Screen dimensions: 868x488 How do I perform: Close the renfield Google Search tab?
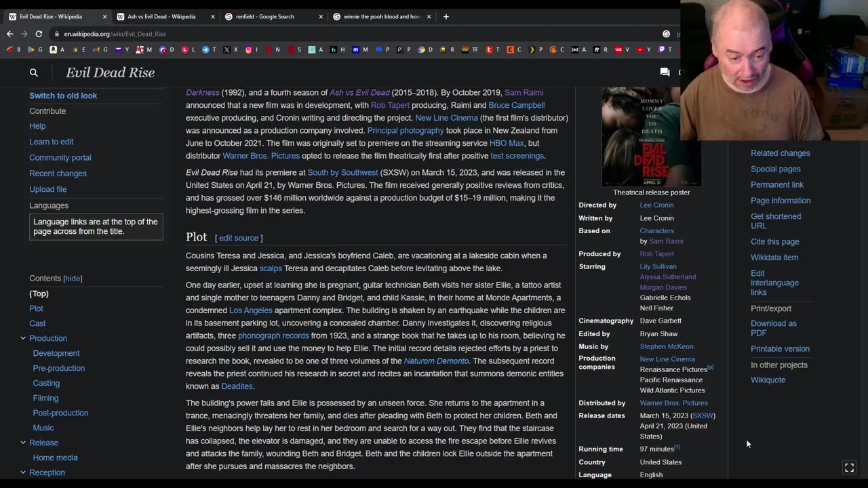(x=321, y=16)
